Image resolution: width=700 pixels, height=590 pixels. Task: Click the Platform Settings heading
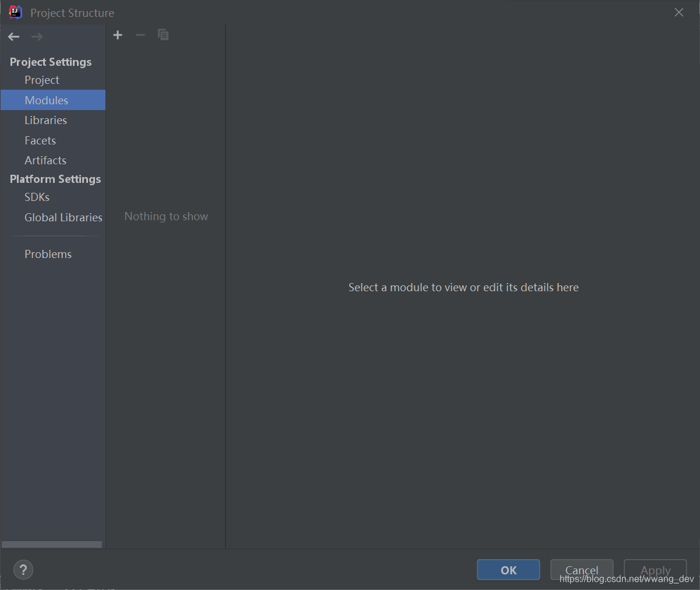[x=55, y=179]
